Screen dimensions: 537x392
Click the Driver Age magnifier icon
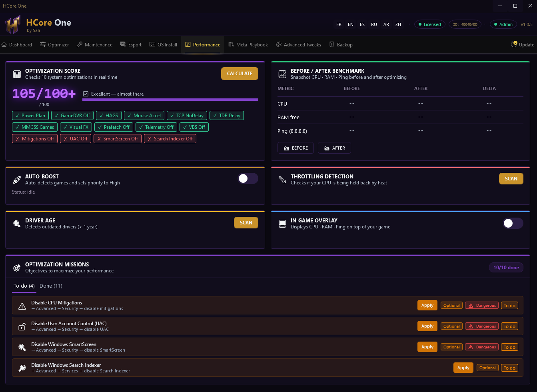click(17, 224)
